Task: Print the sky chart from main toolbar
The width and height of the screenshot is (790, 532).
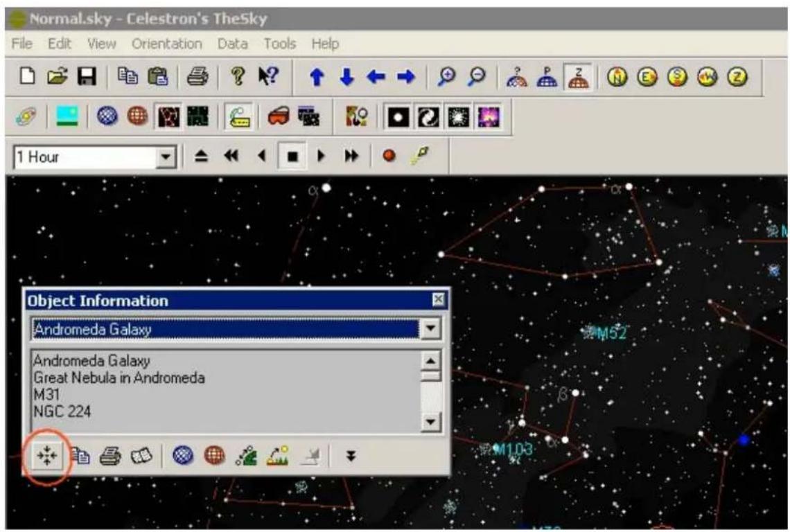Action: [x=197, y=77]
